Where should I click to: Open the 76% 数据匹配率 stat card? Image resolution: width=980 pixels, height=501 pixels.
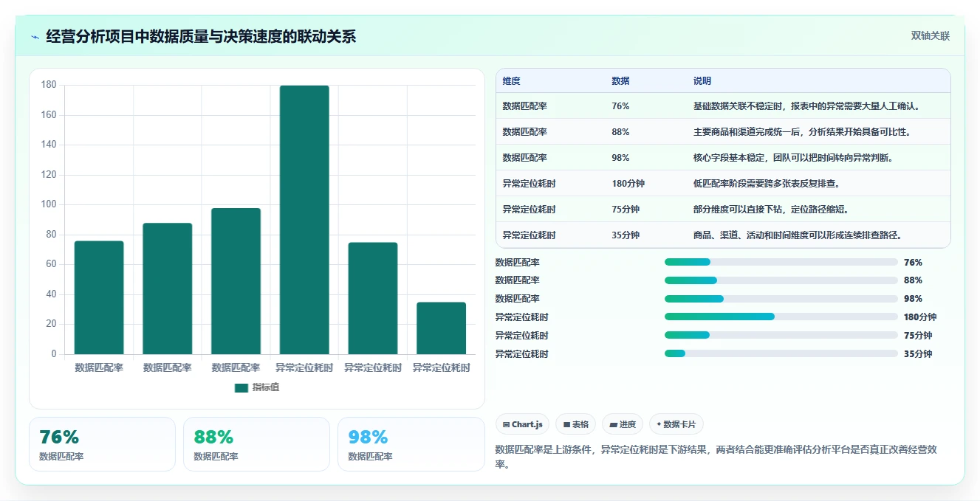pos(102,444)
